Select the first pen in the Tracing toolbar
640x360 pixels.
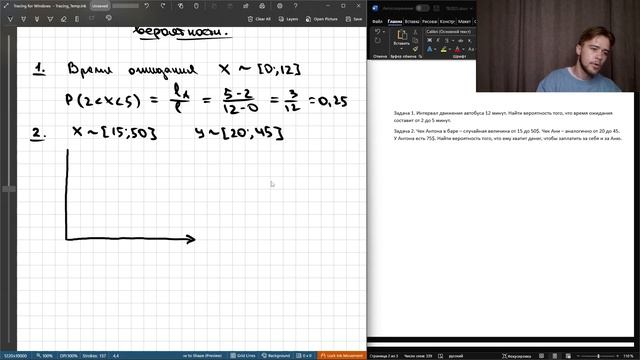[x=11, y=19]
